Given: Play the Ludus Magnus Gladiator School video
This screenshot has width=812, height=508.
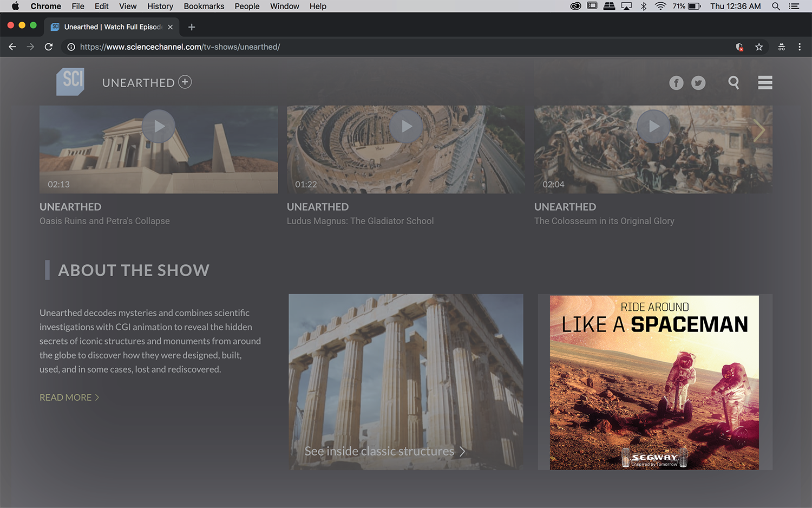Looking at the screenshot, I should coord(406,126).
